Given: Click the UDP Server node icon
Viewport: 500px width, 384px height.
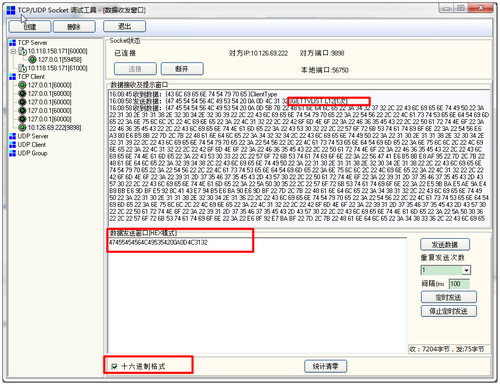Looking at the screenshot, I should coord(13,136).
